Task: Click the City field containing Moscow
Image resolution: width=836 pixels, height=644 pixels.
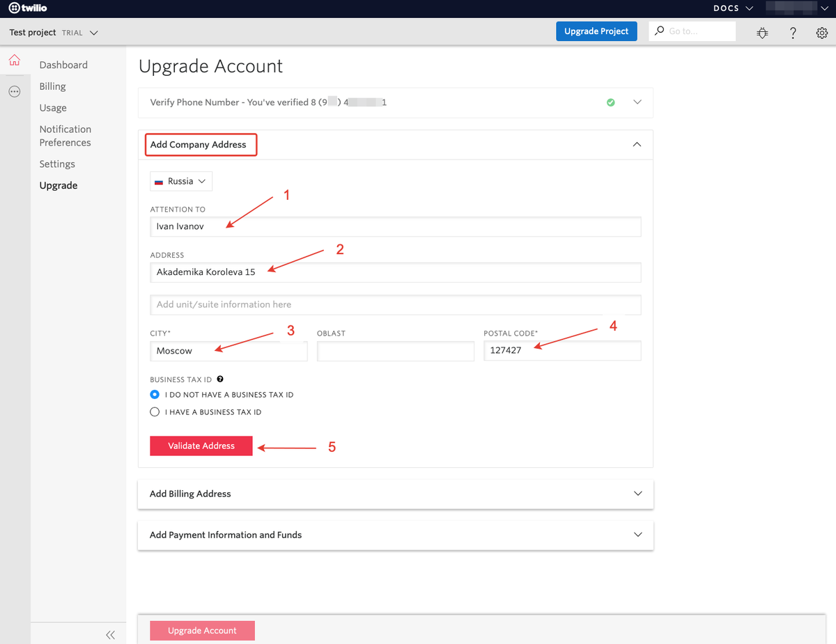Action: click(229, 351)
